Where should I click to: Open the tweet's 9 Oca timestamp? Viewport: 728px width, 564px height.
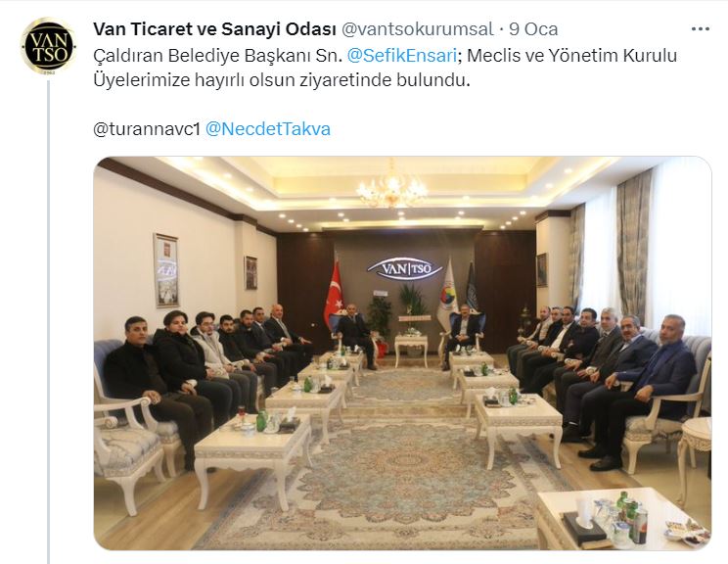[533, 29]
